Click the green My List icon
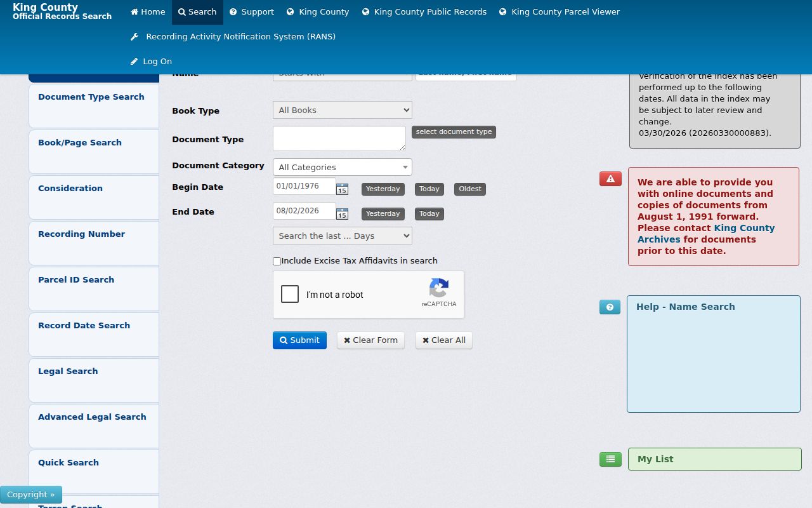Screen dimensions: 812x508 (x=610, y=459)
